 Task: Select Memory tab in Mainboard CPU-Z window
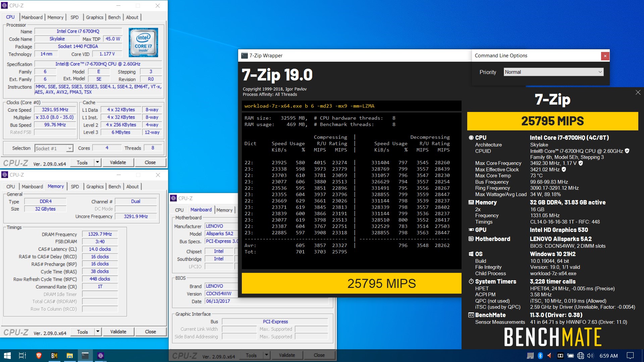click(x=224, y=210)
